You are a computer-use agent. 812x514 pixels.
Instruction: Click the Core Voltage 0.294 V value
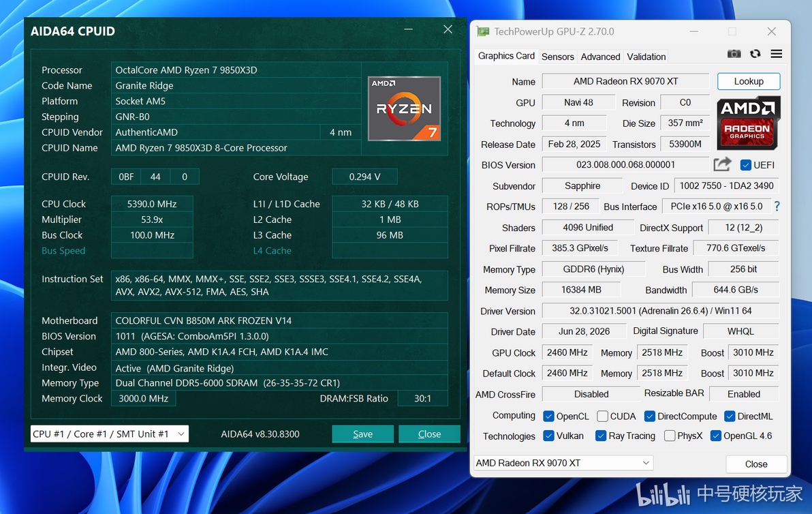pos(364,177)
